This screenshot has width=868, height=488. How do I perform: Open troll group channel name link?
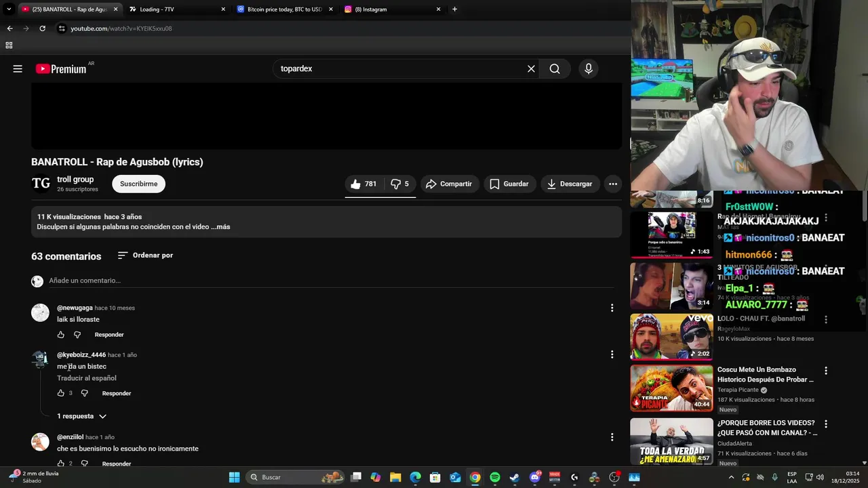(75, 180)
